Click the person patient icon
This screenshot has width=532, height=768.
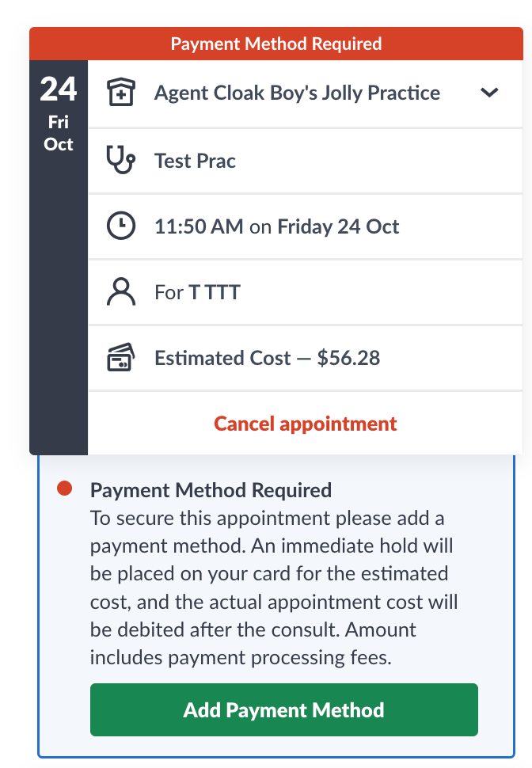(x=120, y=292)
